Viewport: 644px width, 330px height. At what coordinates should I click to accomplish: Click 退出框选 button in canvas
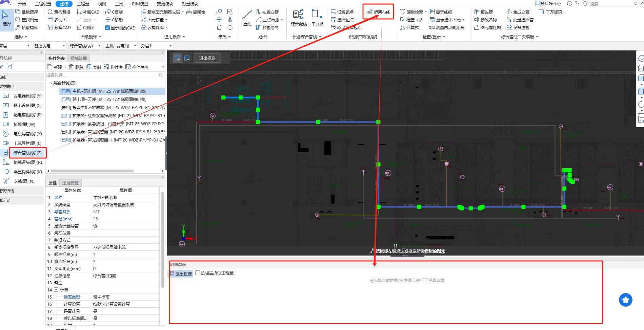(207, 58)
